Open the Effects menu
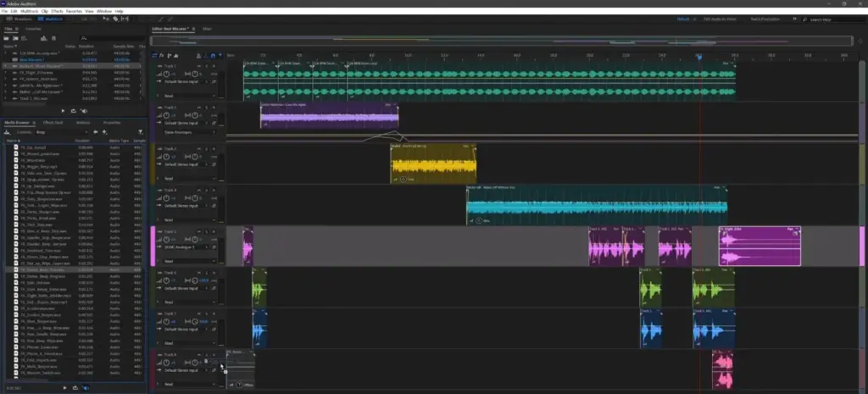Viewport: 868px width, 394px height. [x=57, y=11]
